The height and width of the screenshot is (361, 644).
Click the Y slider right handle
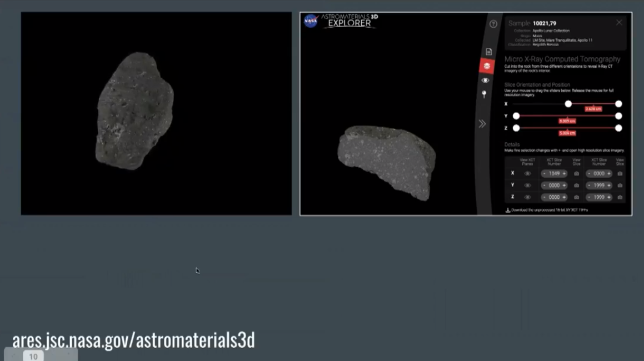[x=618, y=116]
